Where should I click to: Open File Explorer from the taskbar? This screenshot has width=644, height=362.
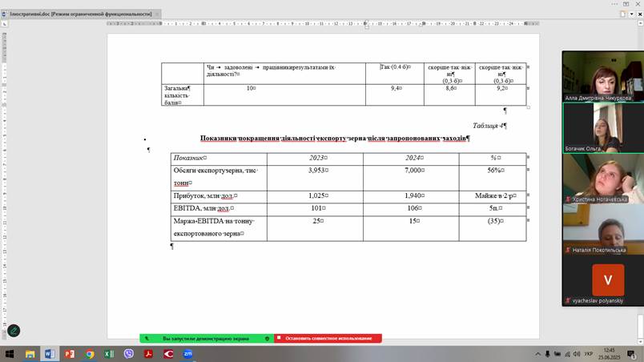coord(30,353)
